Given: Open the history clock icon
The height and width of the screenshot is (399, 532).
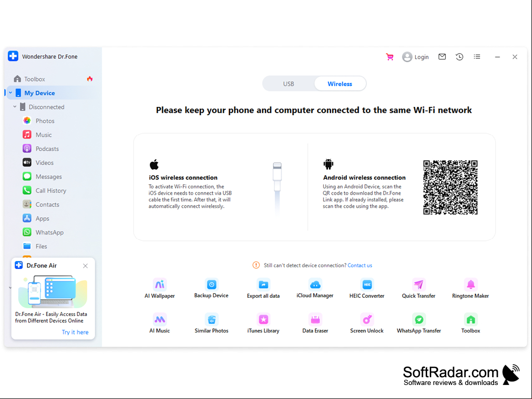Looking at the screenshot, I should pyautogui.click(x=459, y=57).
